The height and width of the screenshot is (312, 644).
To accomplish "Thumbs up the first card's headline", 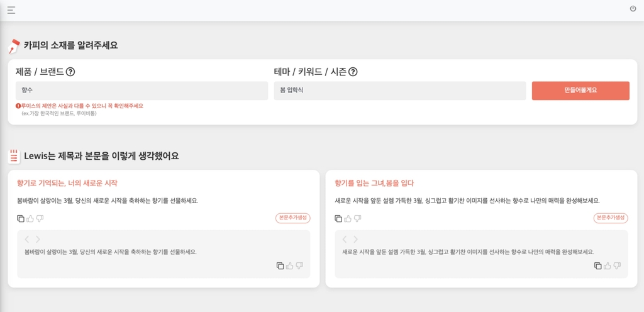I will coord(30,218).
